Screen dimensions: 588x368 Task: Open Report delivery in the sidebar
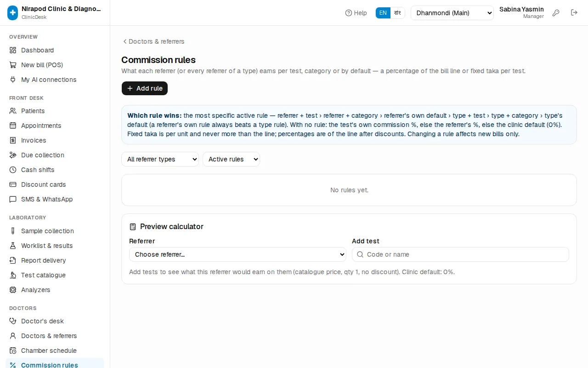coord(55,260)
